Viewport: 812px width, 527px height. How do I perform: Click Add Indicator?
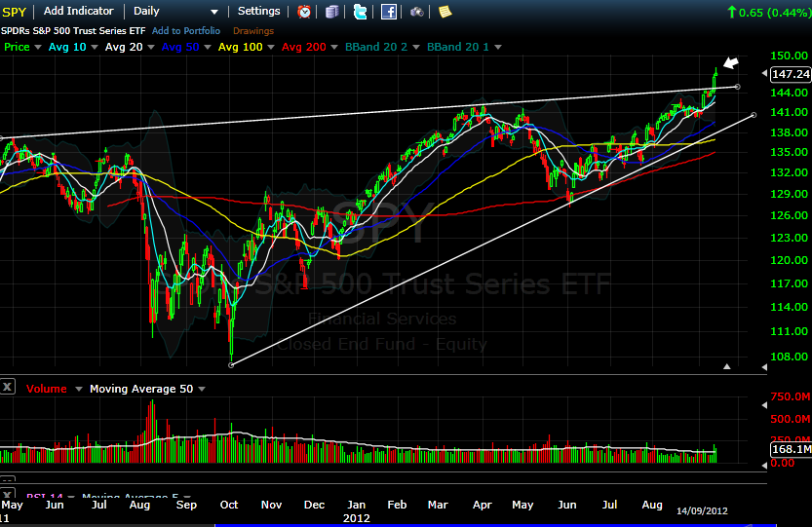79,11
